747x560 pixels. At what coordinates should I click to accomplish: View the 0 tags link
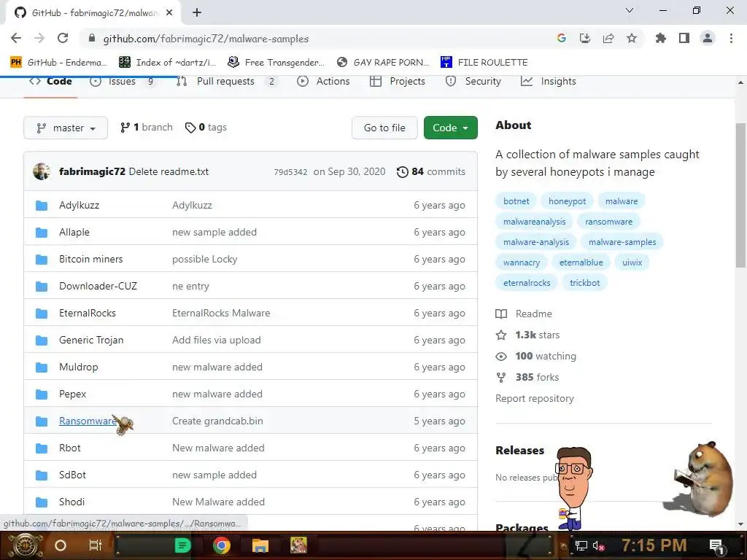coord(206,127)
